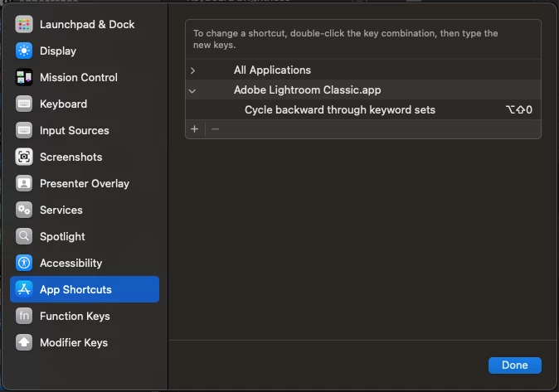The image size is (559, 392).
Task: Open the Input Sources section
Action: coord(74,130)
